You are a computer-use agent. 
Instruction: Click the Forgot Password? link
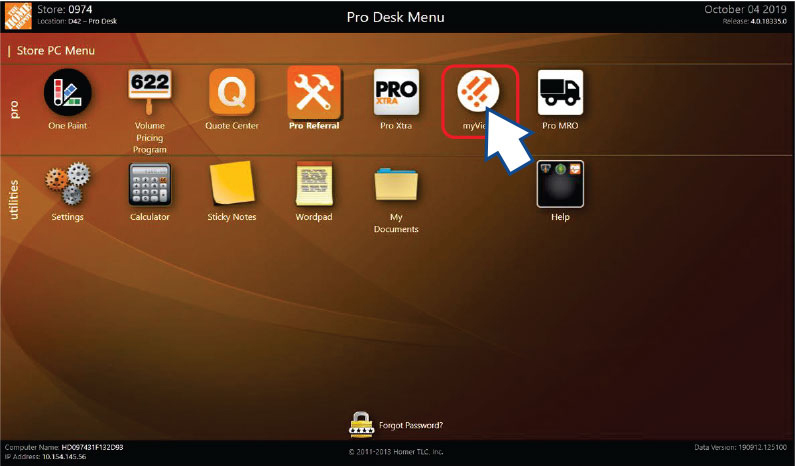coord(411,425)
